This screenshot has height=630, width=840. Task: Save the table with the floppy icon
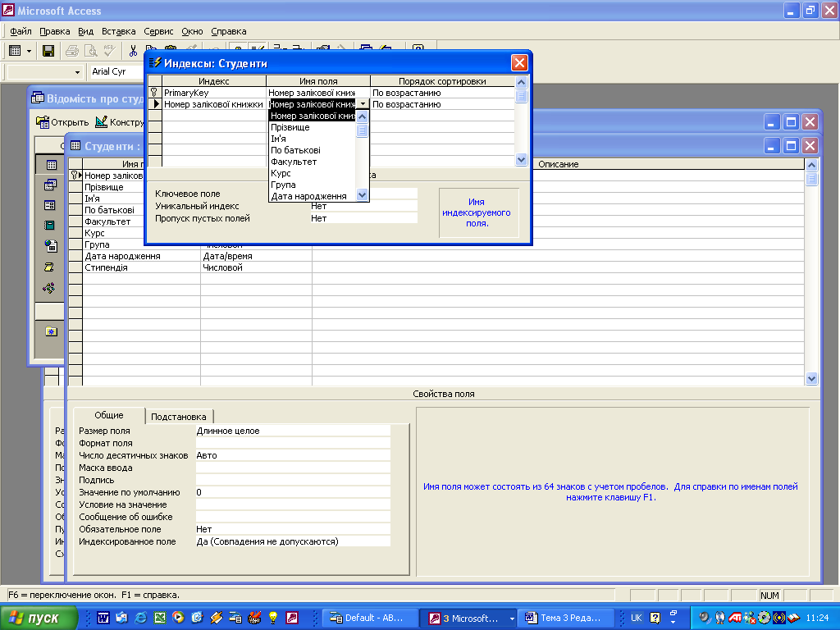tap(48, 51)
